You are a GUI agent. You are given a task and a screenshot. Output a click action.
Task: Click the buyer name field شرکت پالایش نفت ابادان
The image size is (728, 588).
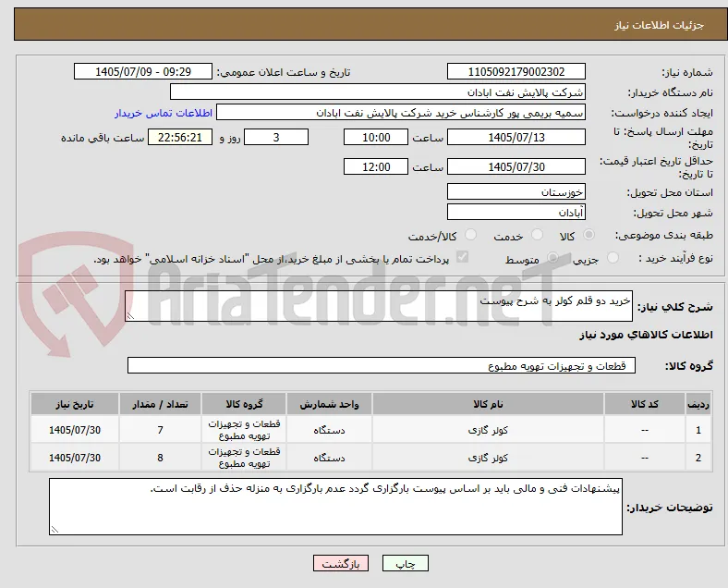(x=378, y=92)
